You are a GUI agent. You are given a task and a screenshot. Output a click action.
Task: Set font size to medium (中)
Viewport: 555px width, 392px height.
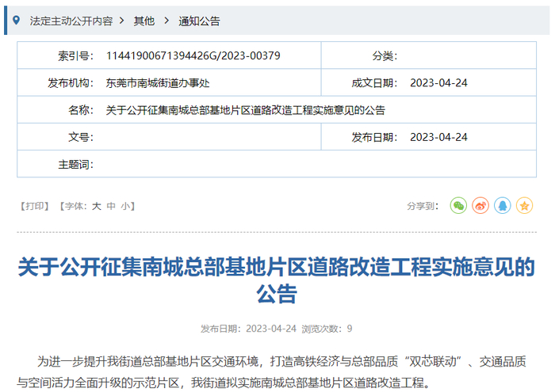(x=111, y=206)
